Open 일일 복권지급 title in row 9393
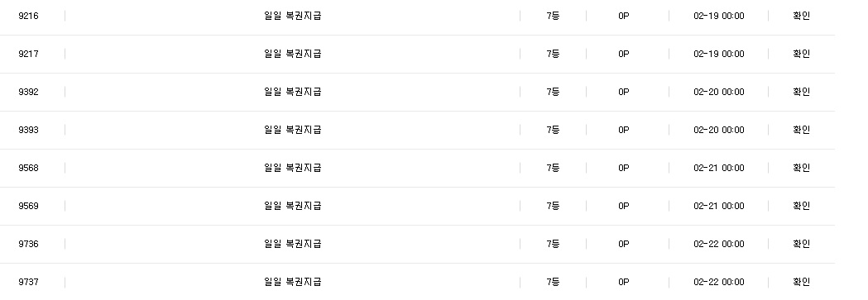 click(x=292, y=130)
